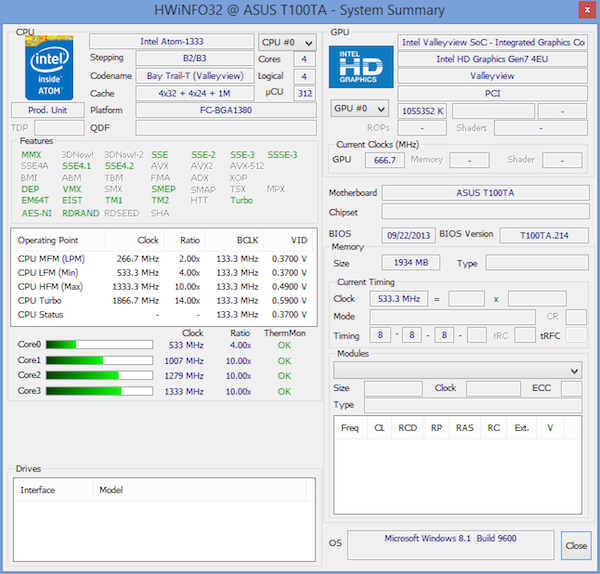Click the Close button
The height and width of the screenshot is (574, 600).
coord(576,545)
